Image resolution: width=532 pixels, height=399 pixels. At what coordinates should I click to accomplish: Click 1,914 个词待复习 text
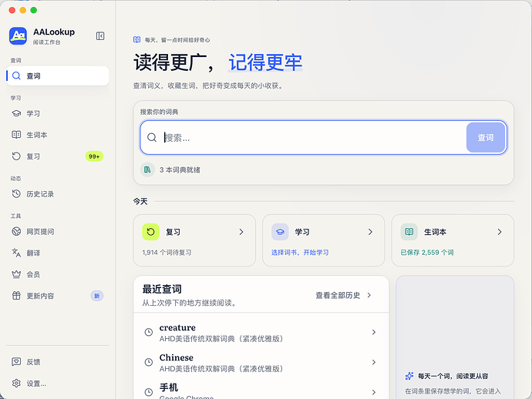[167, 253]
